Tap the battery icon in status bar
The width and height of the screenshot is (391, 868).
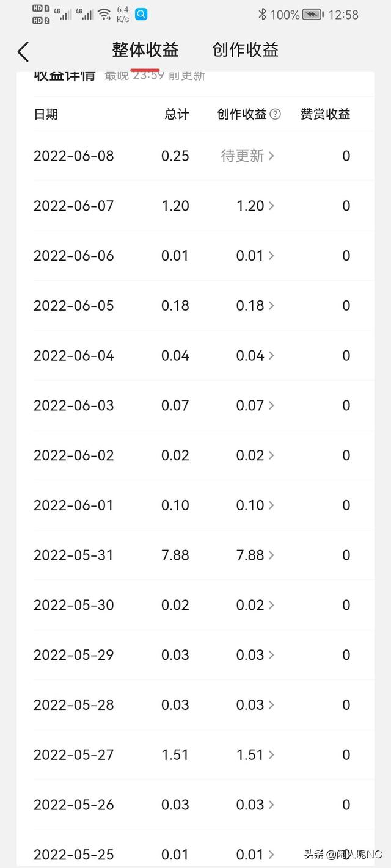pos(313,14)
